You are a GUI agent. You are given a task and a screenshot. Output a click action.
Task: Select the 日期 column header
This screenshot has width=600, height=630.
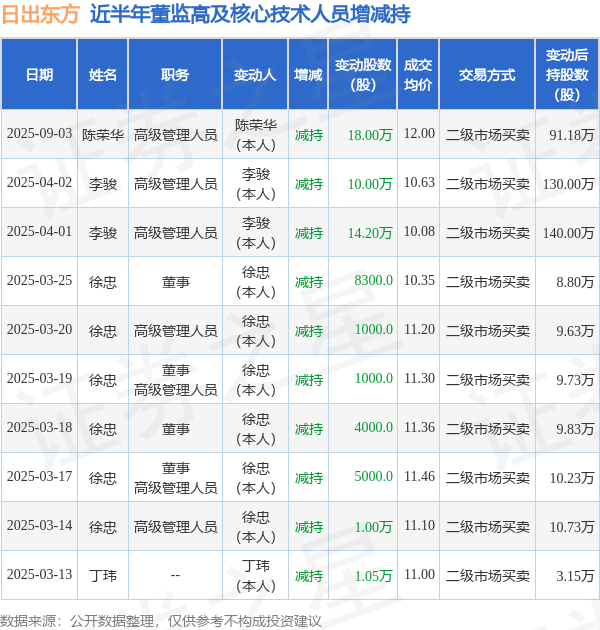coord(39,75)
